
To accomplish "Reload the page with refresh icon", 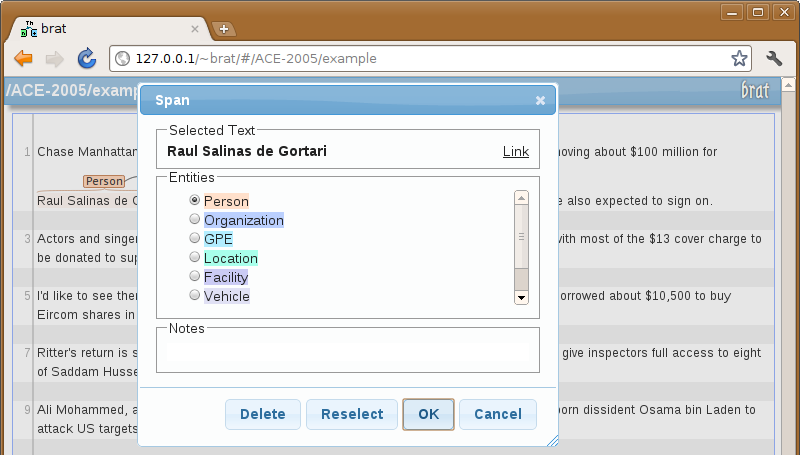I will click(x=87, y=59).
